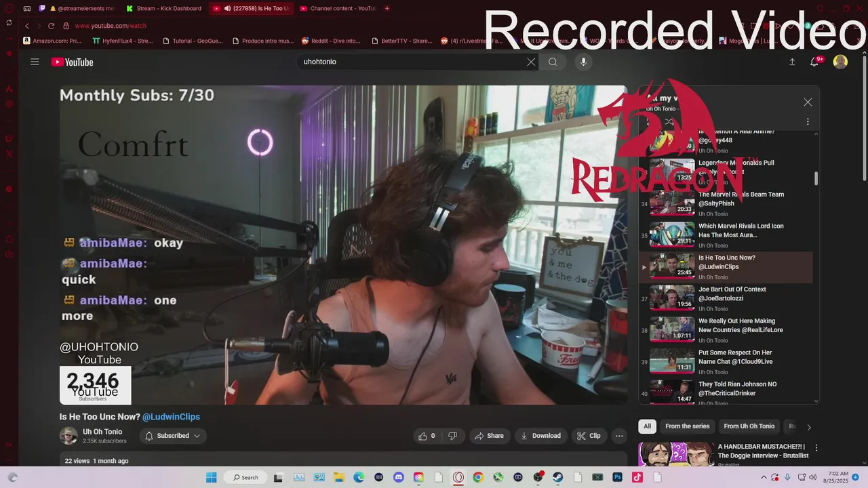Start voice search with the microphone
Screen dimensions: 868x488
pyautogui.click(x=583, y=62)
